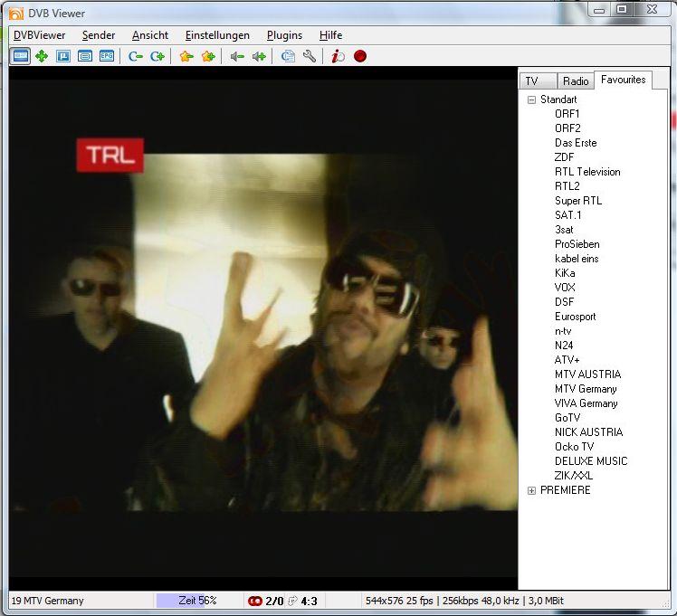
Task: Click '19 MTV Germany' status bar text
Action: click(x=47, y=601)
